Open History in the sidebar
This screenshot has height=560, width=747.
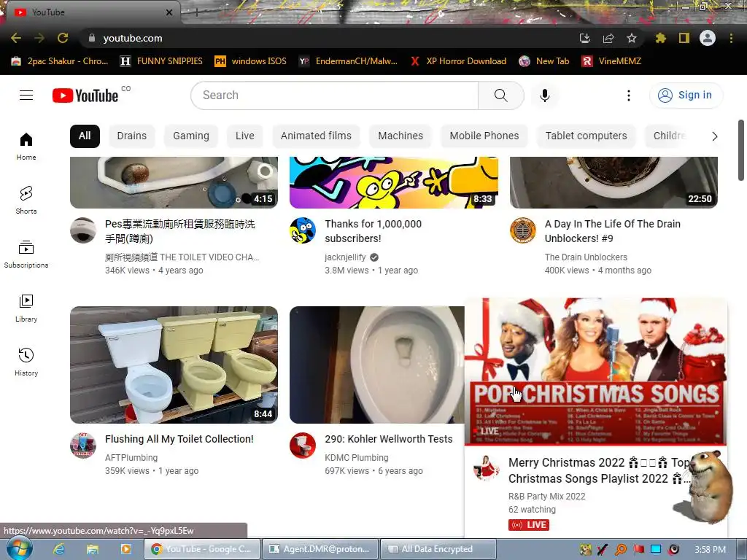point(26,362)
